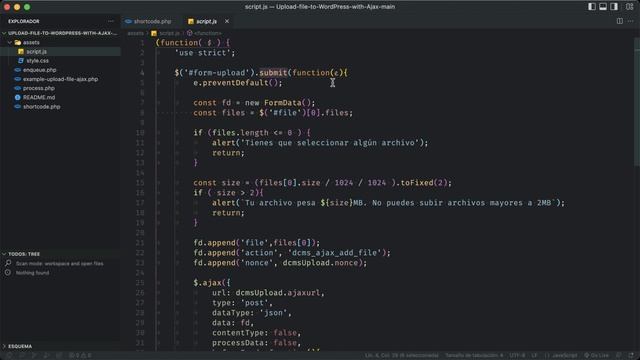Toggle the primary sidebar layout icon
This screenshot has width=640, height=360.
(591, 7)
